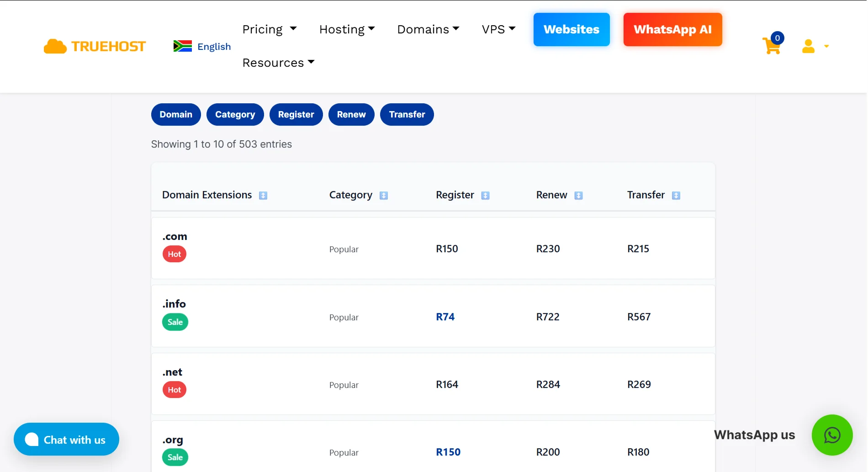This screenshot has width=868, height=472.
Task: Open the green WhatsApp chat icon
Action: click(832, 435)
